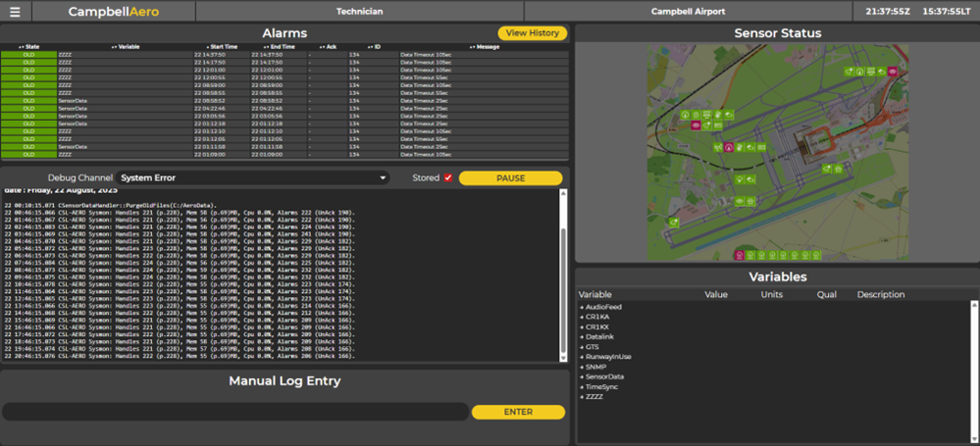Open the hamburger menu
980x446 pixels.
tap(15, 12)
